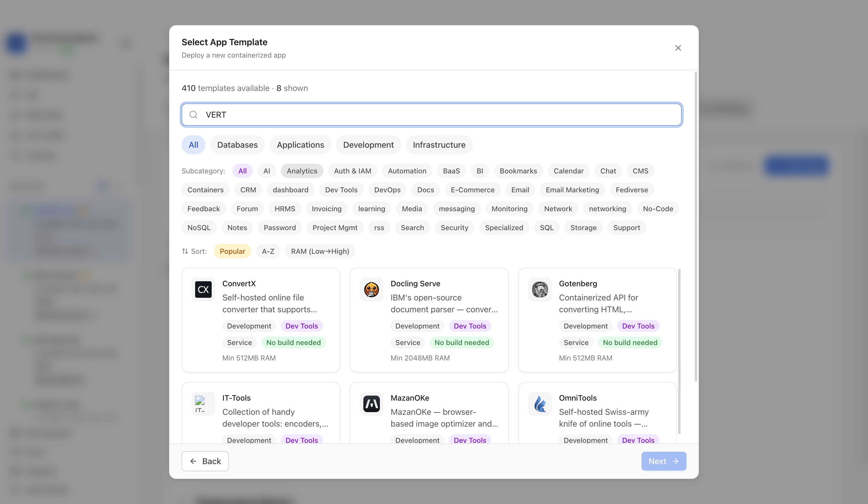The width and height of the screenshot is (868, 504).
Task: Select the All category tab
Action: click(193, 144)
